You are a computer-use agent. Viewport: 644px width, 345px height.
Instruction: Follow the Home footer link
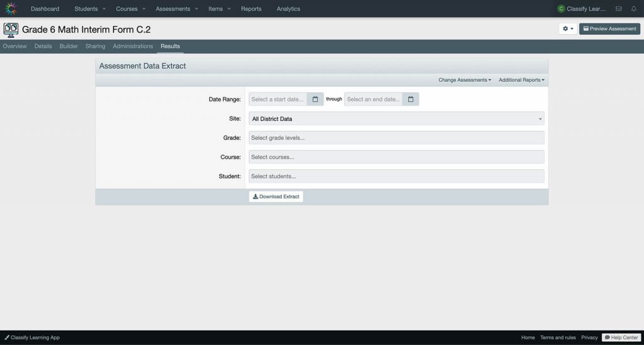pyautogui.click(x=528, y=337)
